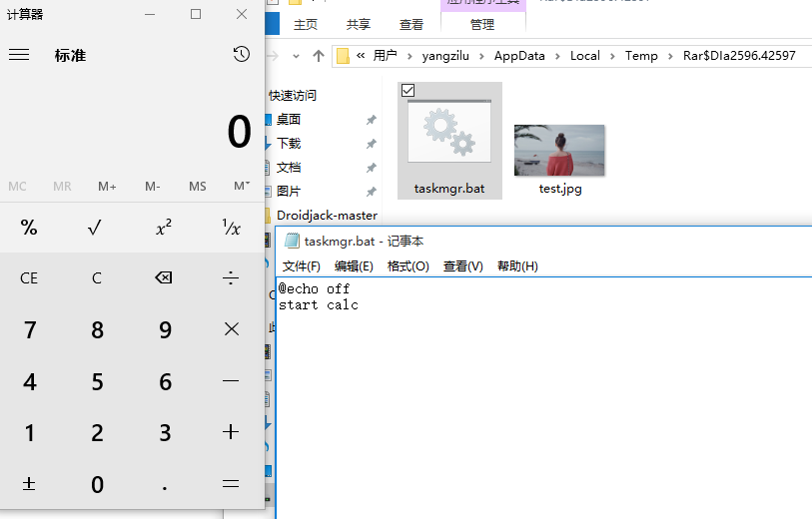This screenshot has height=519, width=812.
Task: Click the square root key
Action: 94,228
